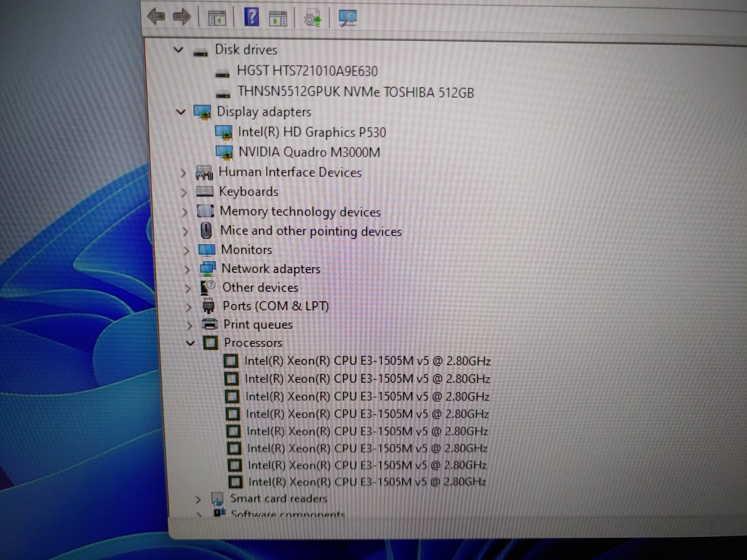Select the HGST HTS721010A9E630 disk drive

click(x=307, y=71)
